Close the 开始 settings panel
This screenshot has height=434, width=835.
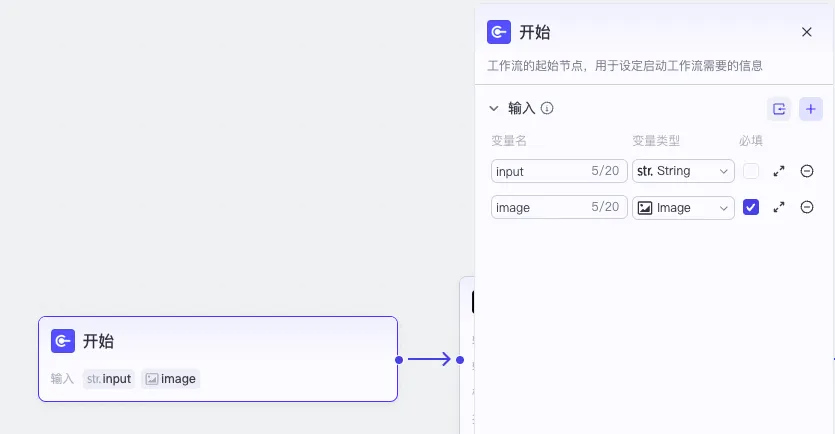806,32
